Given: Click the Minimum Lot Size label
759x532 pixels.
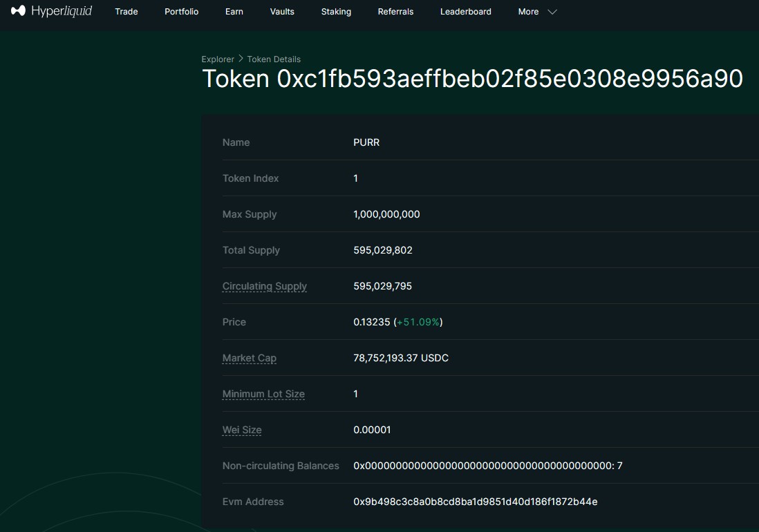Looking at the screenshot, I should pyautogui.click(x=263, y=394).
